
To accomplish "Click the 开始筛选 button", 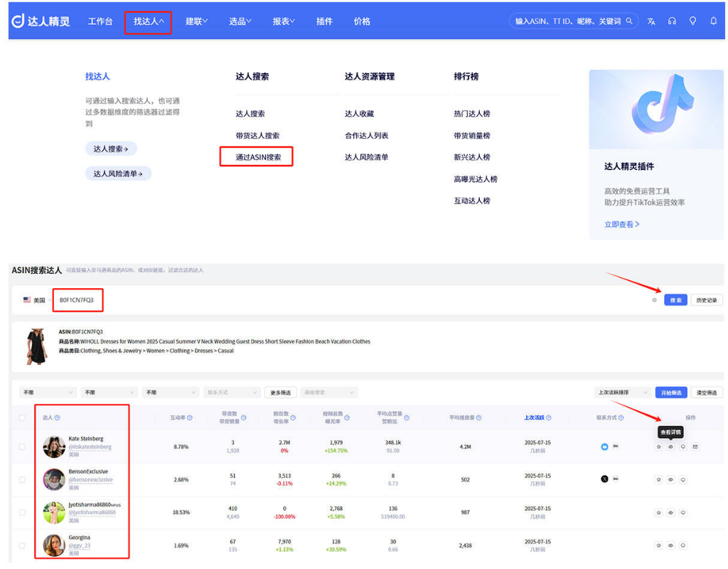I will (670, 393).
